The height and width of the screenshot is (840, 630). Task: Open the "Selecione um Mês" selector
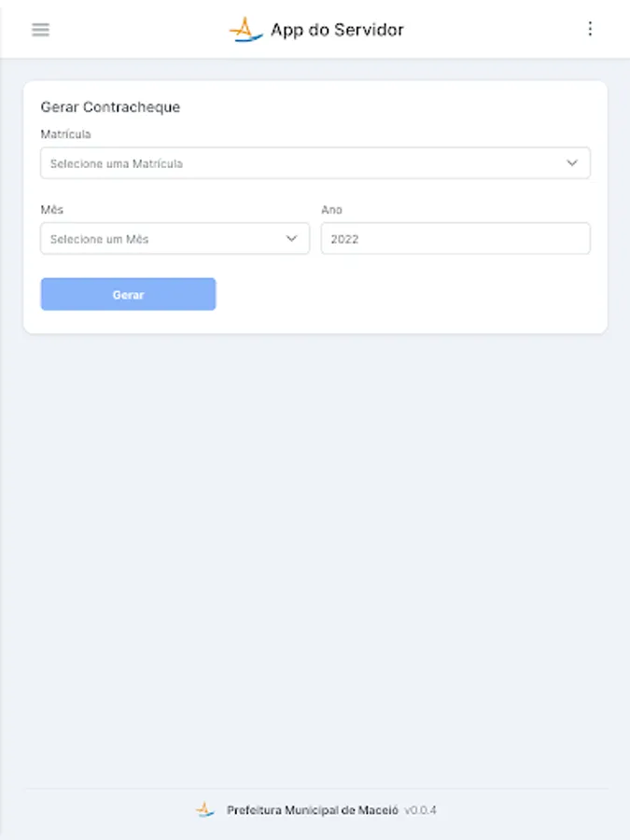point(163,239)
